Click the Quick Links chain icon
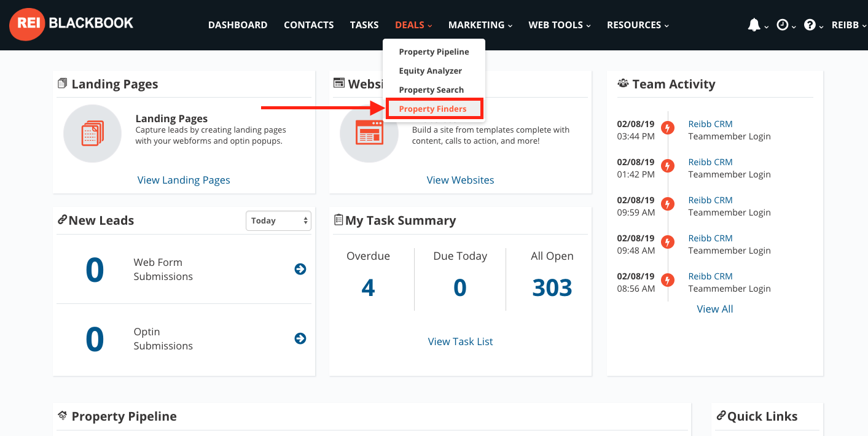868x436 pixels. (721, 416)
